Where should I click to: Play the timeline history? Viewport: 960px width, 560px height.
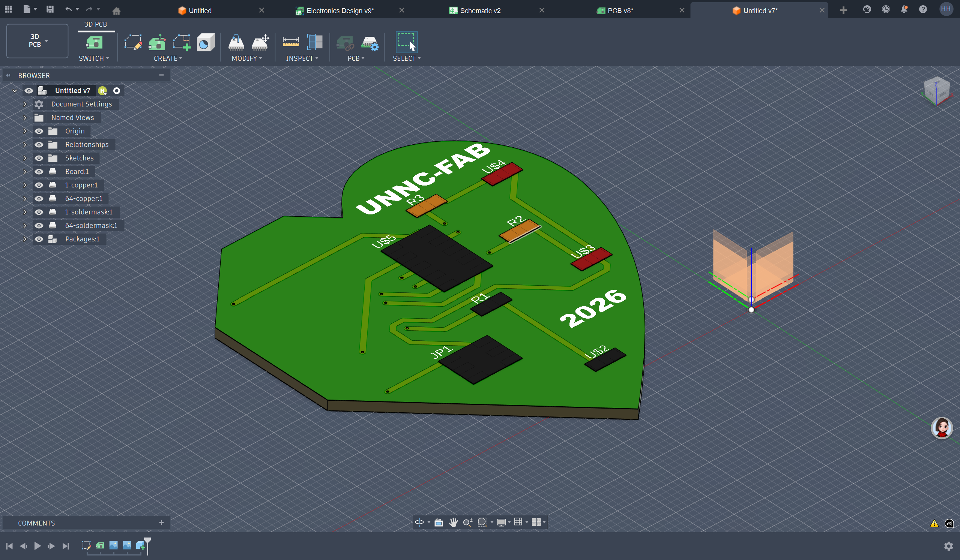tap(38, 546)
